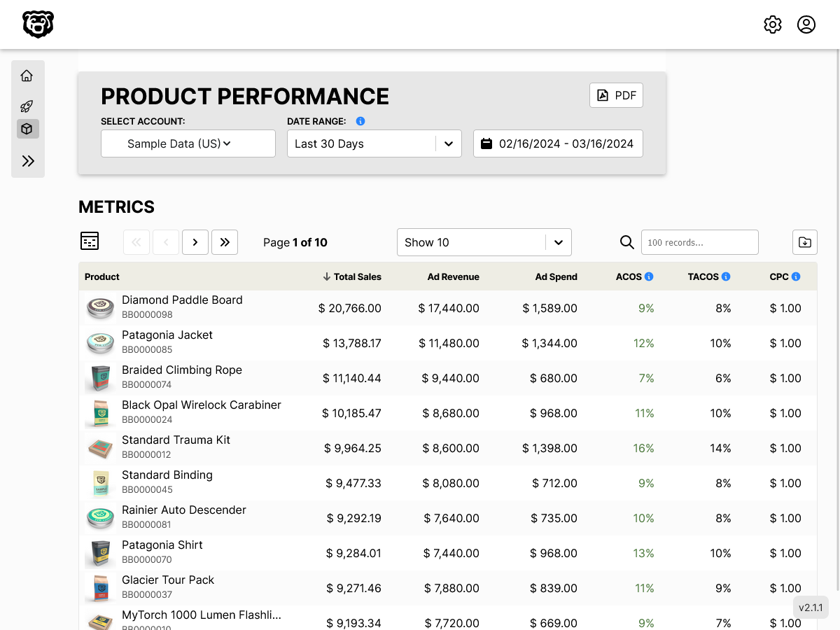The image size is (840, 630).
Task: Open the rocket launch sidebar icon
Action: pos(27,106)
